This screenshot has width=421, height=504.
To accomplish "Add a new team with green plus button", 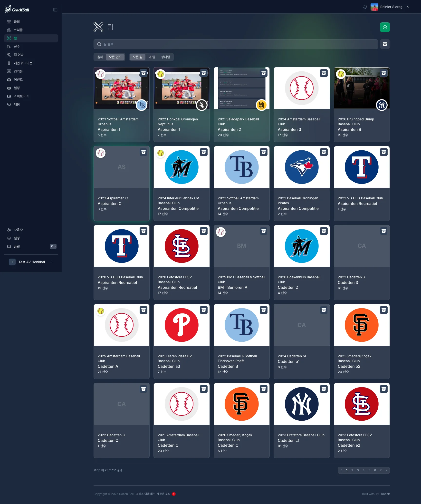I will click(385, 27).
